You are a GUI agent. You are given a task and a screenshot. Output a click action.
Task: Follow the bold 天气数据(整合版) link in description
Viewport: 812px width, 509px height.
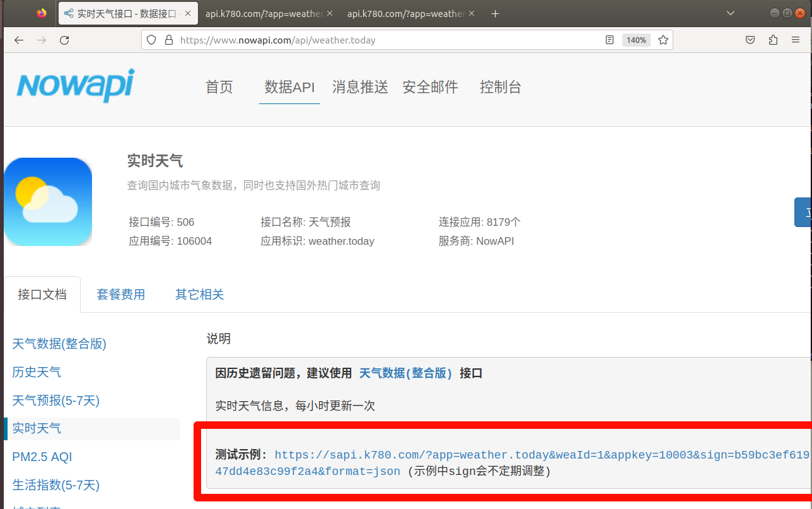click(x=406, y=373)
